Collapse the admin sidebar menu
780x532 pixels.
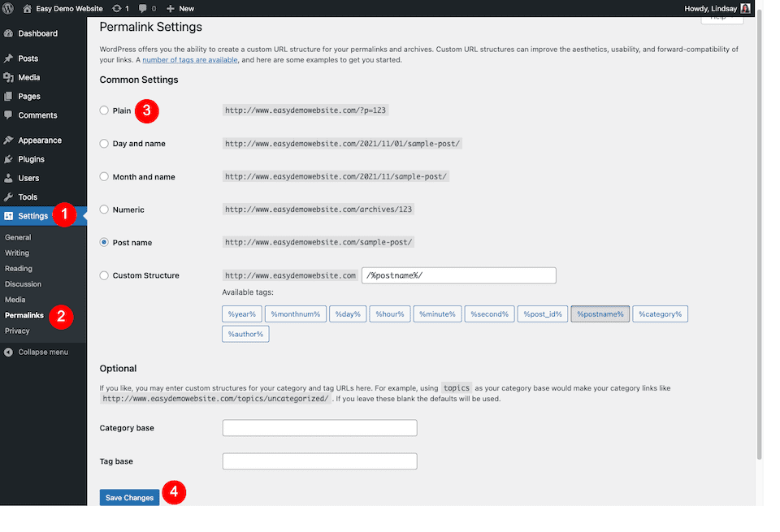click(42, 352)
